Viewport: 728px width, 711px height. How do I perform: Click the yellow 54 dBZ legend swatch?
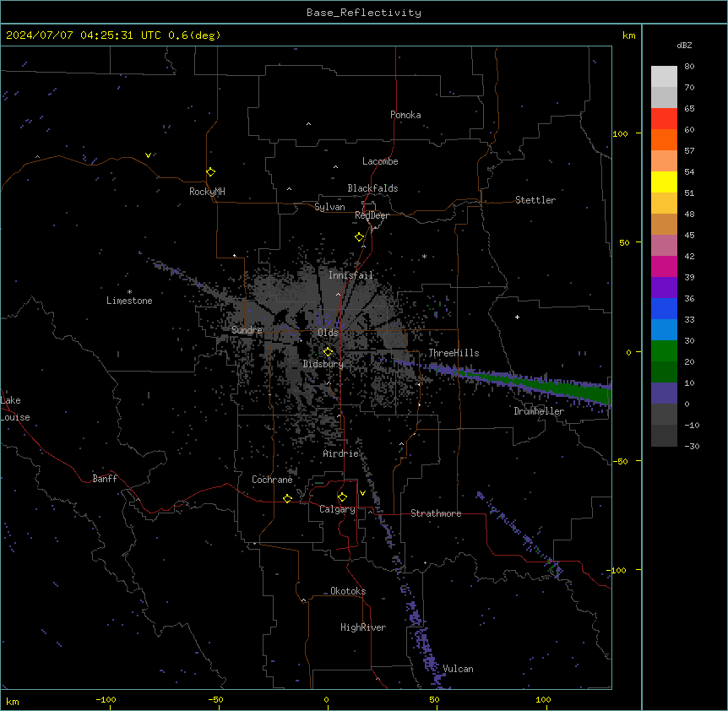tap(664, 182)
